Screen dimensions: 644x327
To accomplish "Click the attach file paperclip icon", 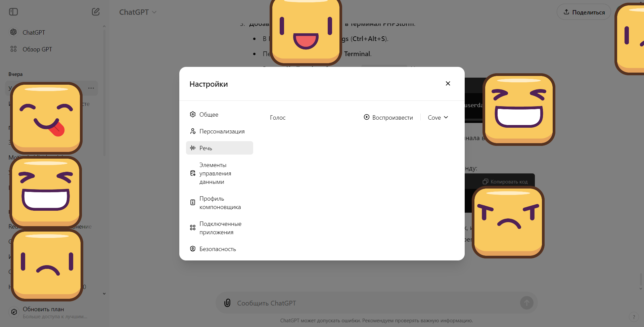I will [227, 303].
